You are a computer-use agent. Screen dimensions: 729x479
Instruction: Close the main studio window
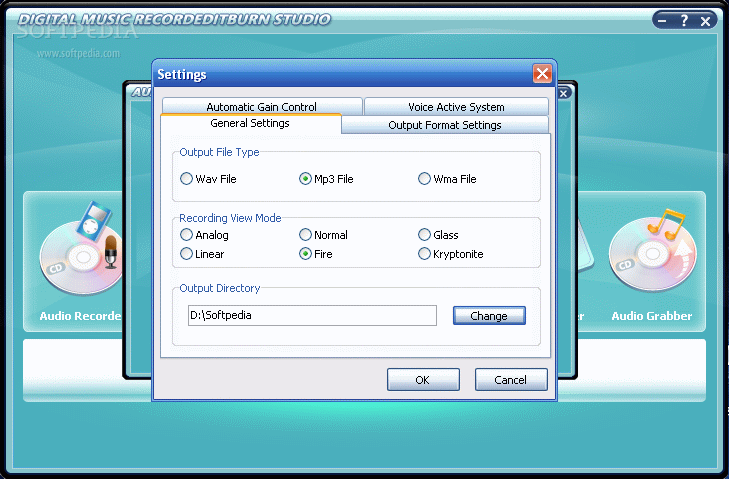click(x=705, y=21)
